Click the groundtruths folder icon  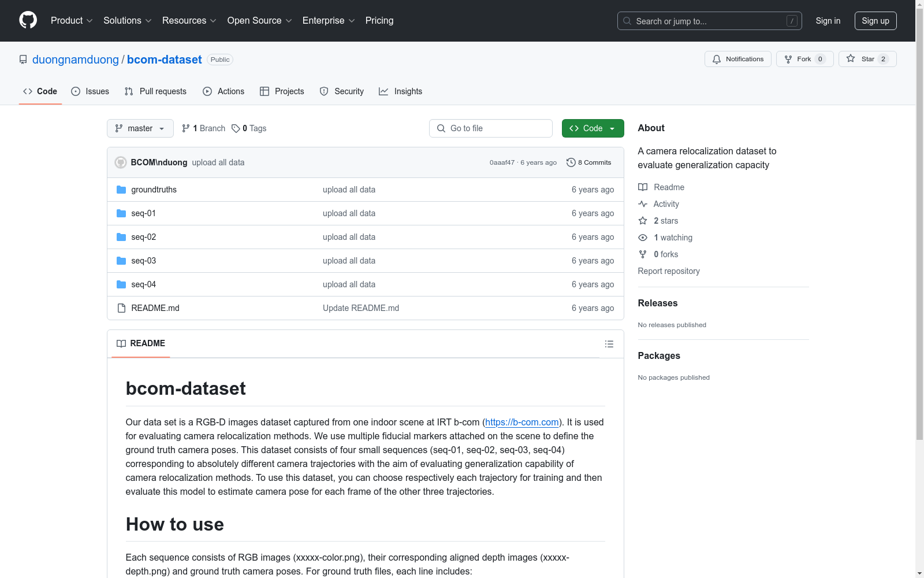[x=121, y=190]
